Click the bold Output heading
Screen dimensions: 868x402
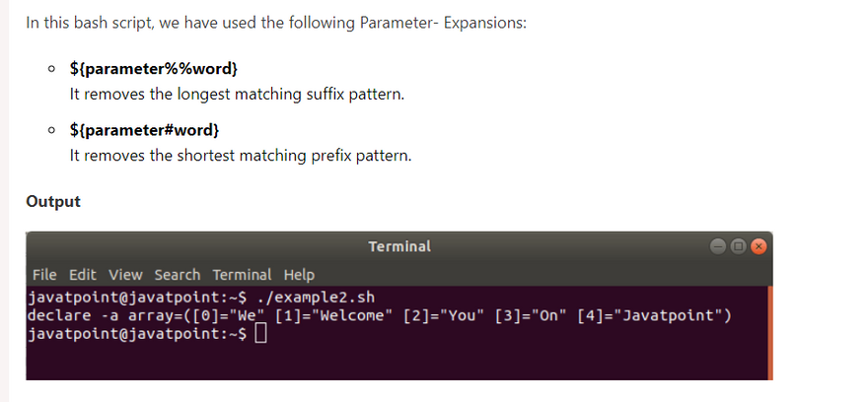[x=53, y=201]
